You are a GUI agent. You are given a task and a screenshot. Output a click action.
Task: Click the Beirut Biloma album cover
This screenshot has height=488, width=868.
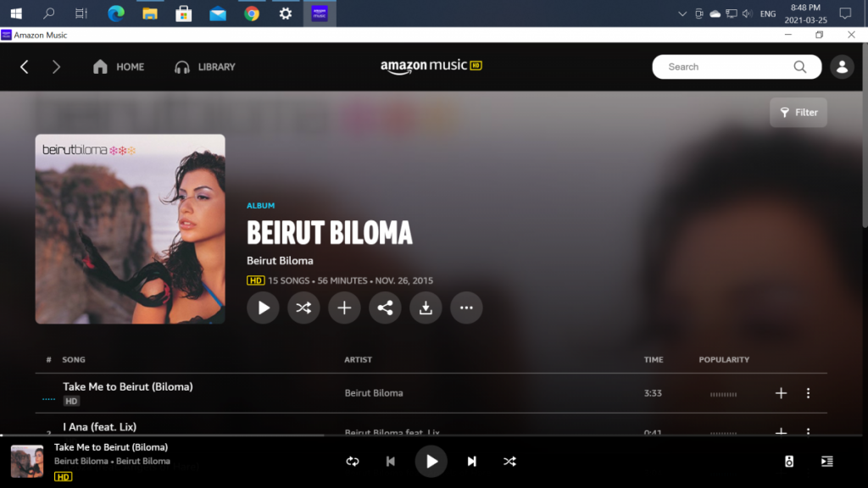pyautogui.click(x=130, y=229)
